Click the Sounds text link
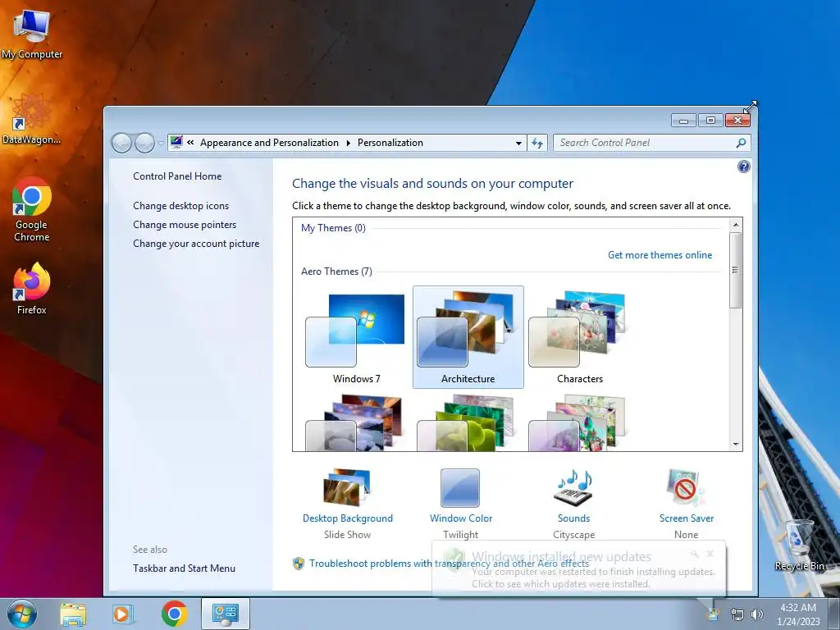 pos(573,518)
